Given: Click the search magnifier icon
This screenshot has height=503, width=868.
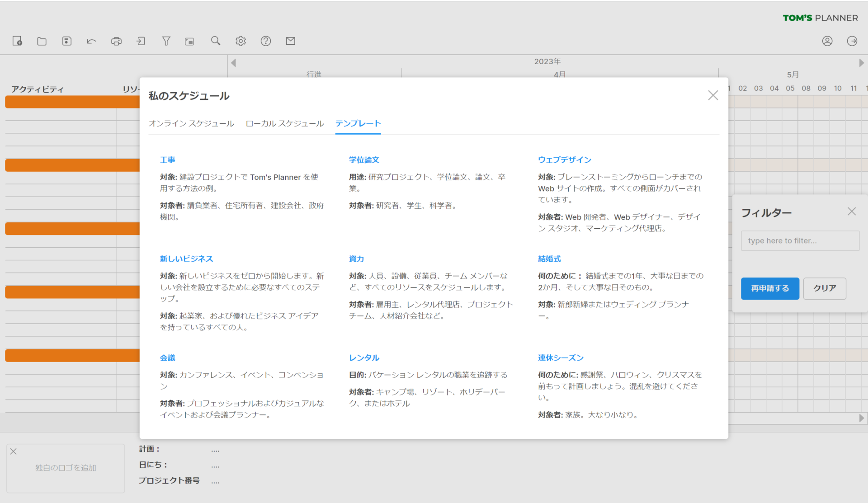Looking at the screenshot, I should pyautogui.click(x=216, y=41).
